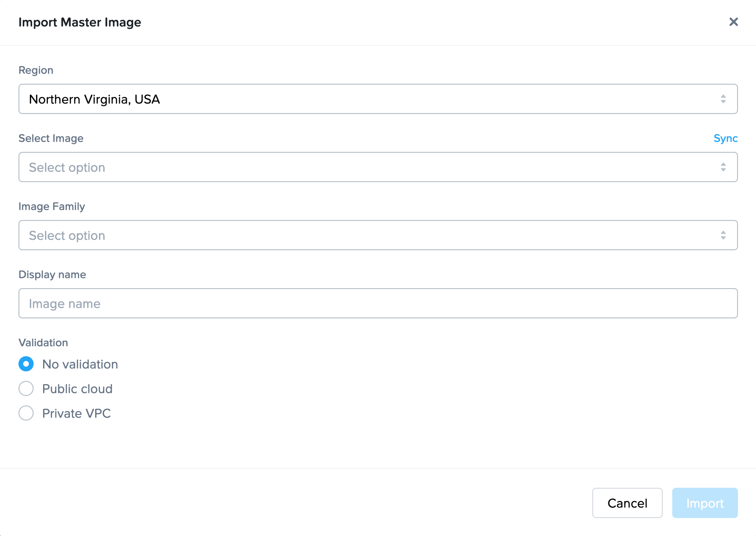Open the Region dropdown showing Northern Virginia, USA
This screenshot has height=536, width=756.
[x=378, y=99]
